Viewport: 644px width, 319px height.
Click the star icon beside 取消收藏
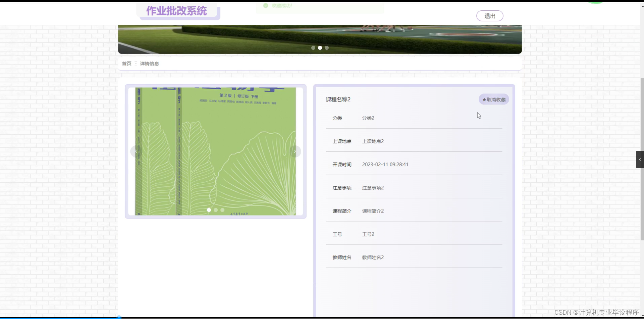pyautogui.click(x=484, y=99)
